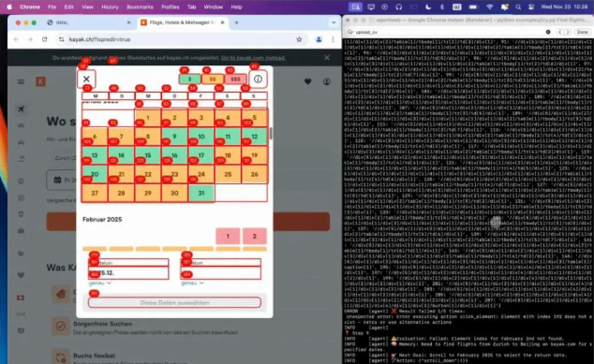Open Chrome profile avatar

[319, 39]
